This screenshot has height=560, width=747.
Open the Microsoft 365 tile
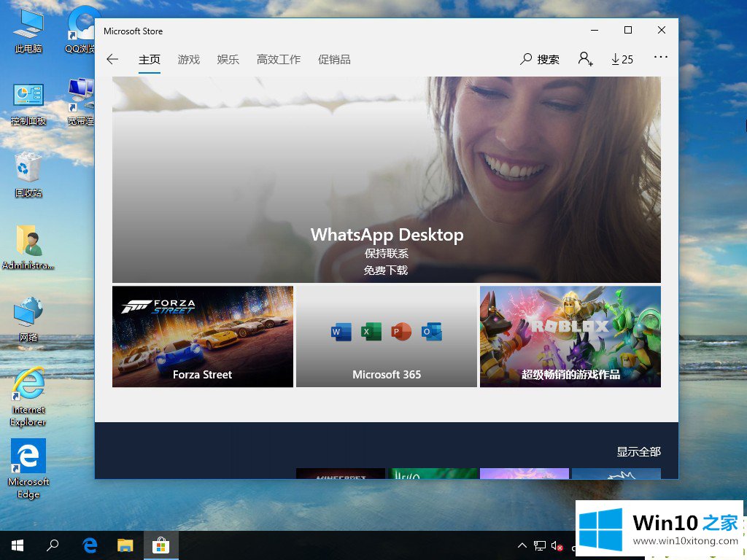387,336
